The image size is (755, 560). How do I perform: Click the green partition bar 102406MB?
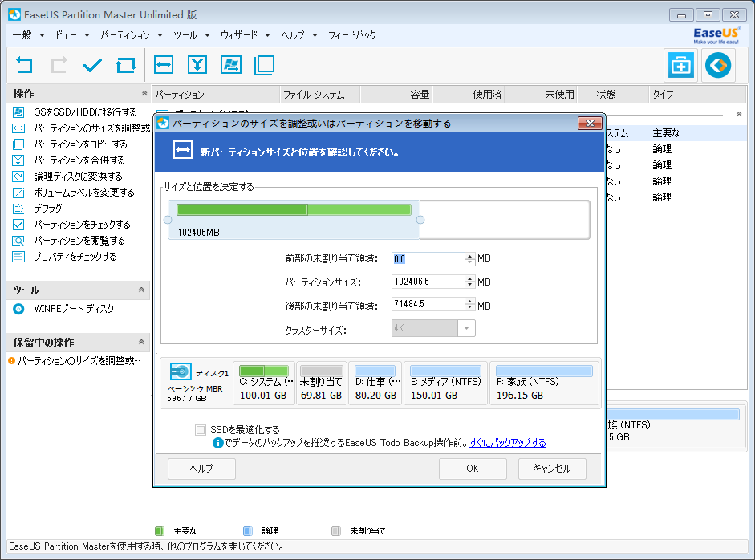point(294,209)
